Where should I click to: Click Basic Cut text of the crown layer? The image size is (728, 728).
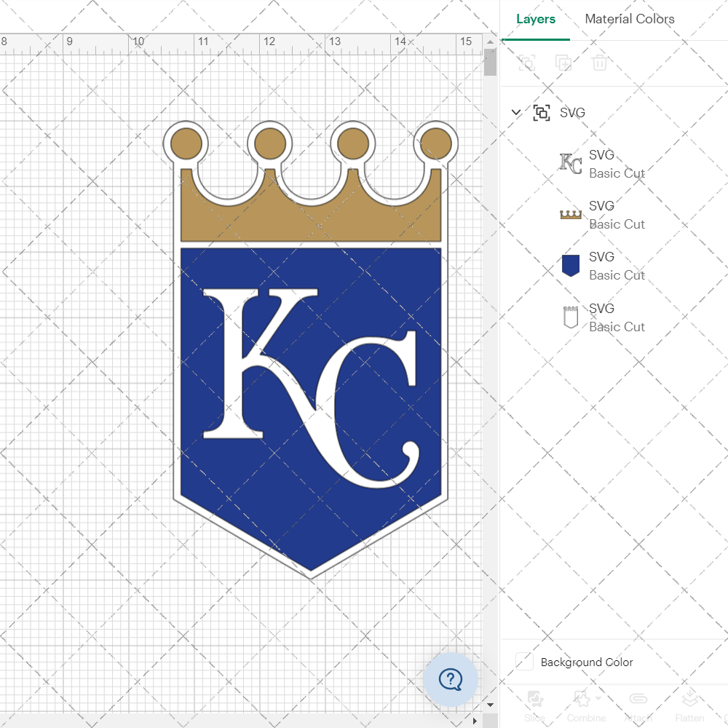pyautogui.click(x=617, y=224)
